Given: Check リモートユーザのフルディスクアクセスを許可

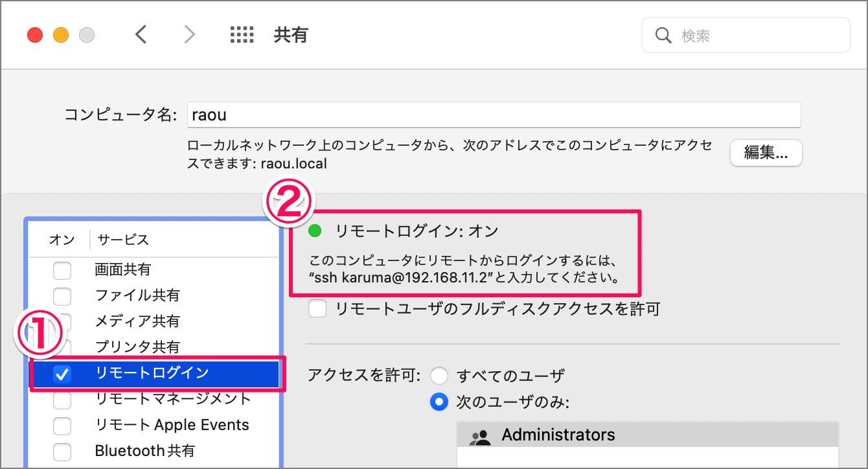Looking at the screenshot, I should (317, 309).
